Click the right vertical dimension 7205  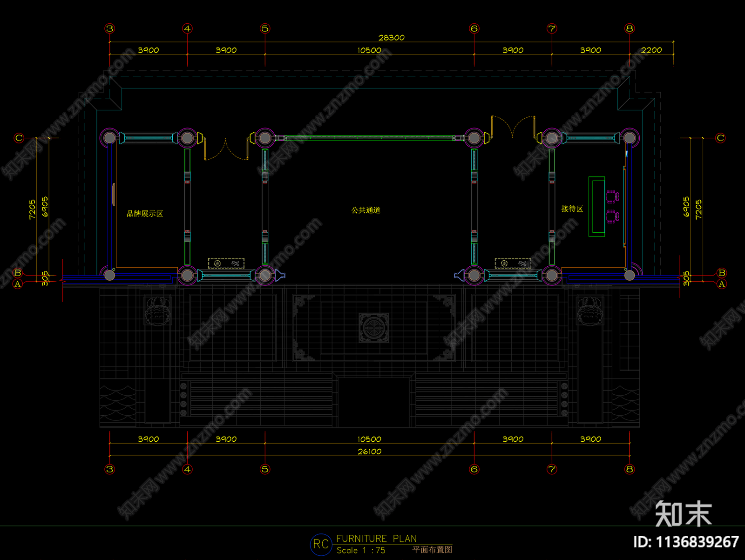tap(698, 209)
